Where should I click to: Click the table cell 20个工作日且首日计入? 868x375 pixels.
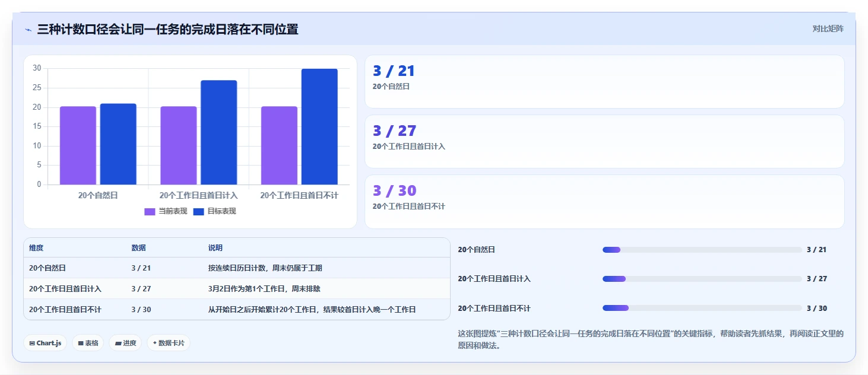point(65,289)
